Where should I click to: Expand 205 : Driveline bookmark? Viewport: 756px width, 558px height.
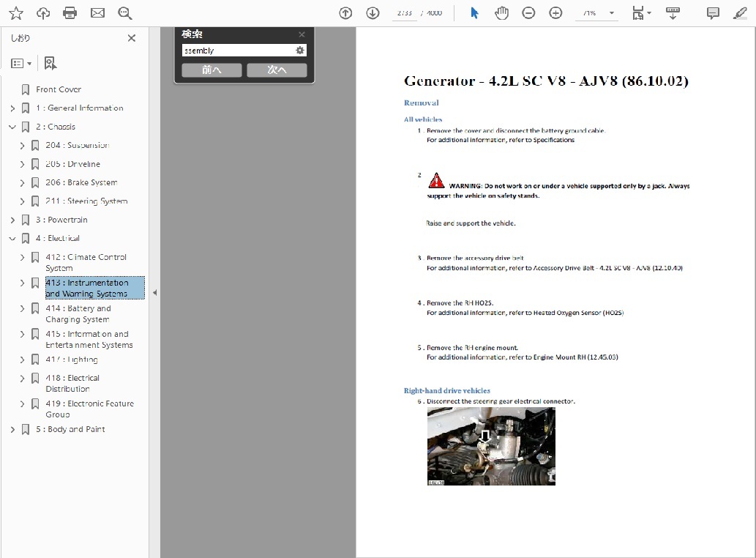(22, 164)
